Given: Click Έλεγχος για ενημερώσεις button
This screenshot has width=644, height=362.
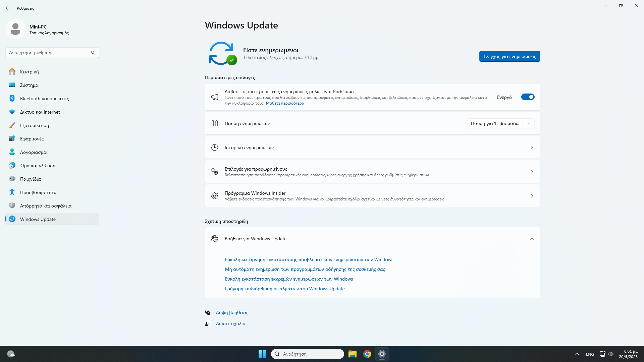Looking at the screenshot, I should pos(509,56).
